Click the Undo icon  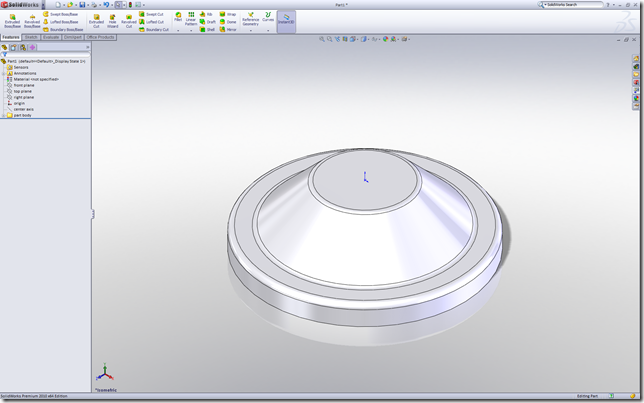click(106, 5)
